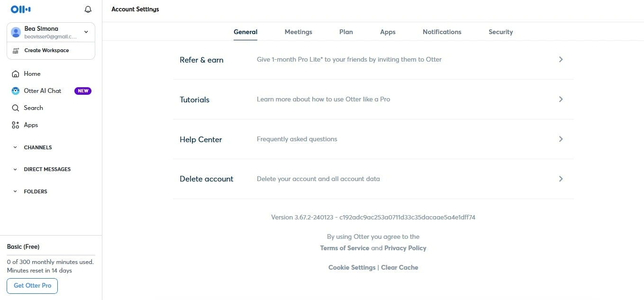Screen dimensions: 644x300
Task: Click the FOLDERS section label
Action: click(x=36, y=191)
